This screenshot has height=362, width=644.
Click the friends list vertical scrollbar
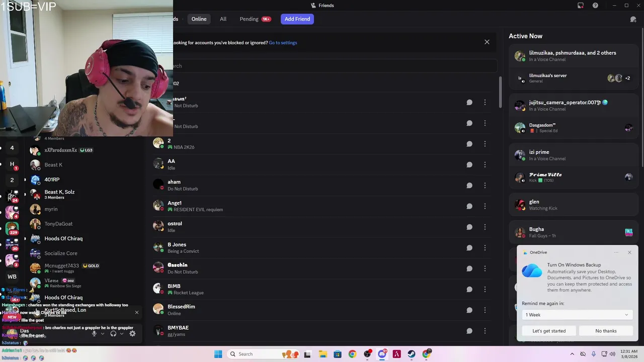click(500, 92)
